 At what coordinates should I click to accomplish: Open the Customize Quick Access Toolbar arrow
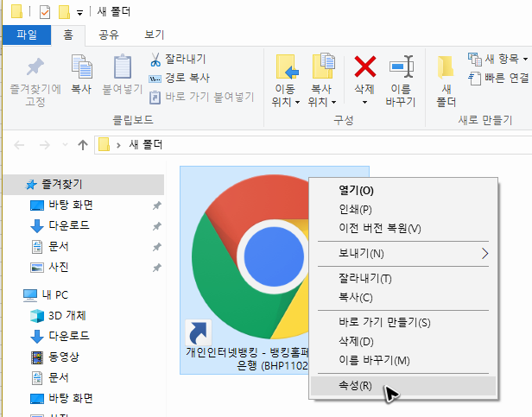[x=79, y=13]
